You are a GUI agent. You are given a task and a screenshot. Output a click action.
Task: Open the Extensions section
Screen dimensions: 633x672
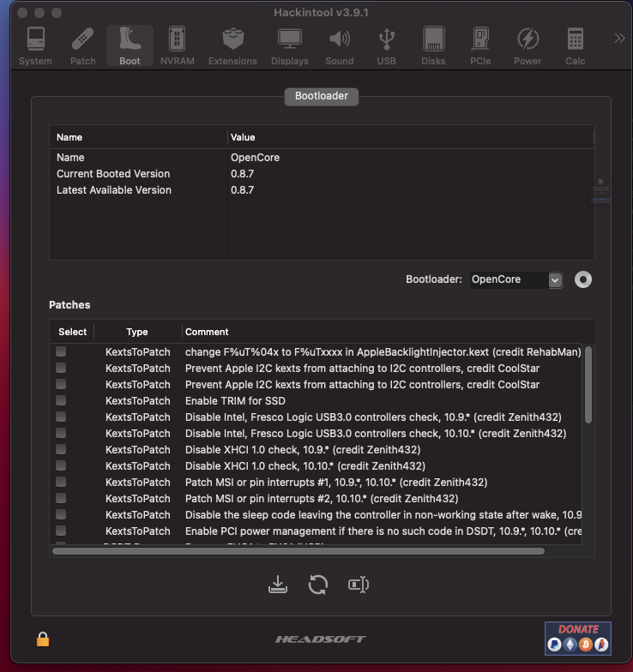(x=232, y=45)
